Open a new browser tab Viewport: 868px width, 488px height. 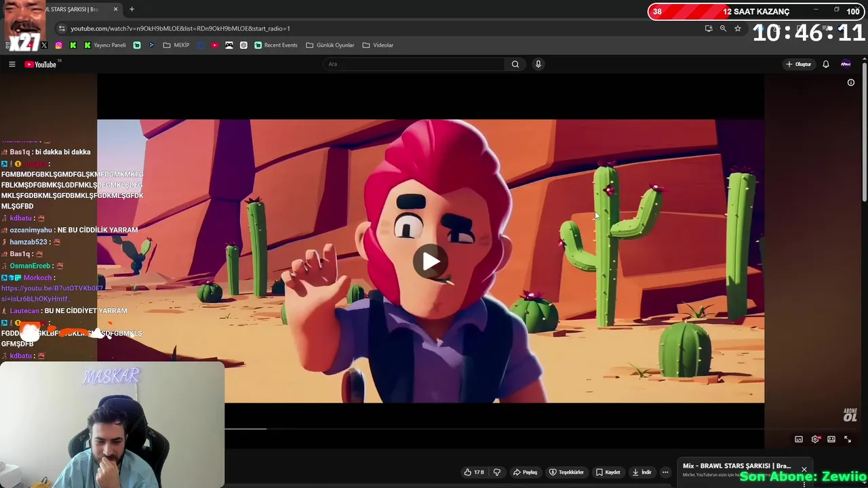(132, 9)
